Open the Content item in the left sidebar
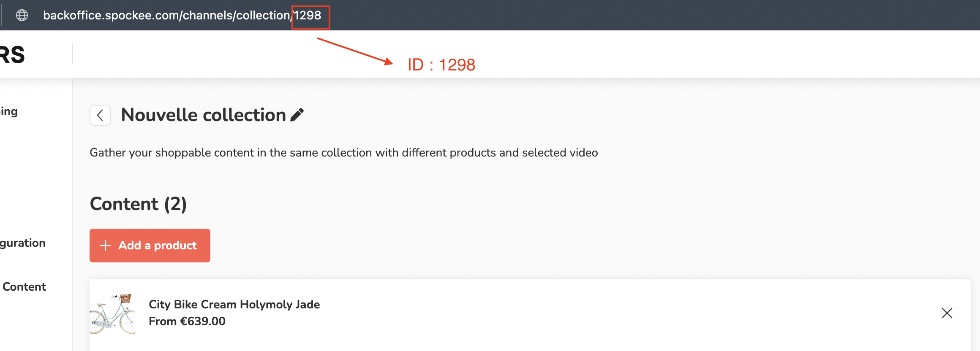 (x=24, y=287)
